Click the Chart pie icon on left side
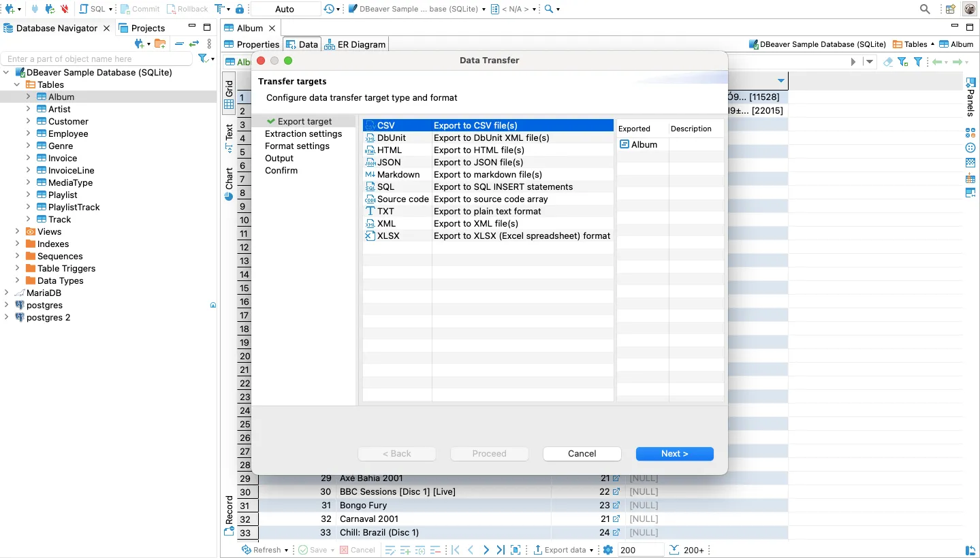 point(229,196)
